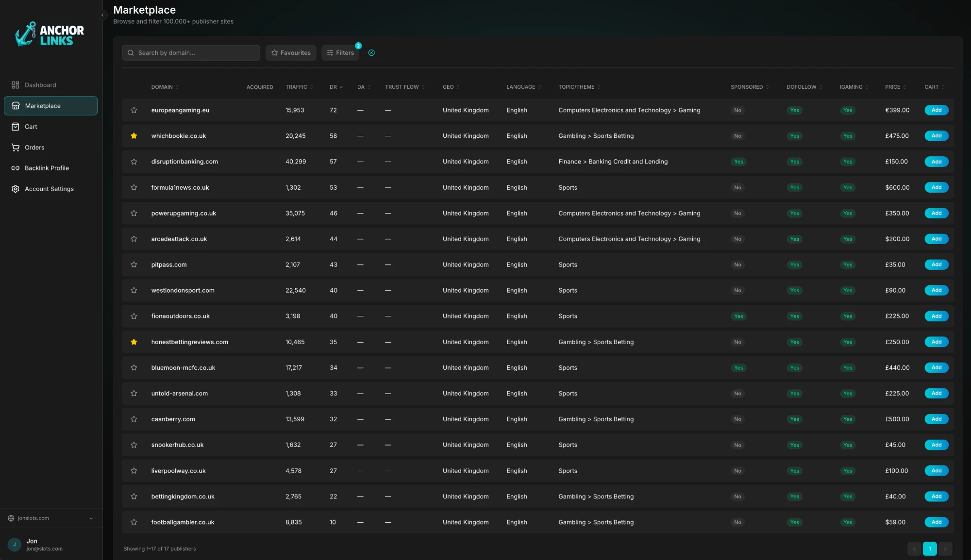Sort by DR column header

pos(336,87)
